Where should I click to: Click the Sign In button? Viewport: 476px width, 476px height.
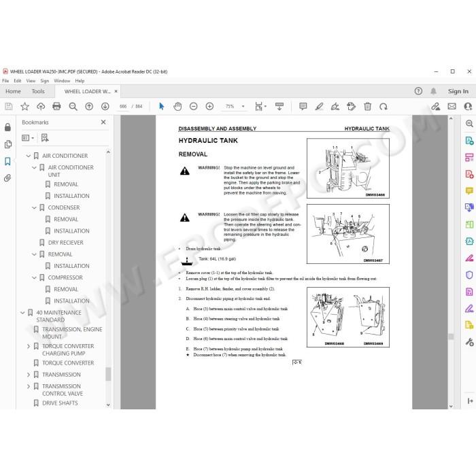(x=458, y=91)
